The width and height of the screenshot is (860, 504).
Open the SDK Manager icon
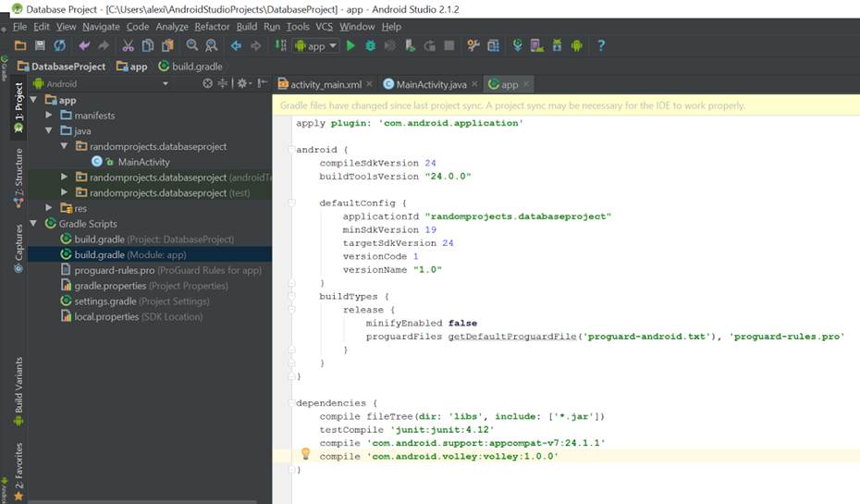coord(557,45)
